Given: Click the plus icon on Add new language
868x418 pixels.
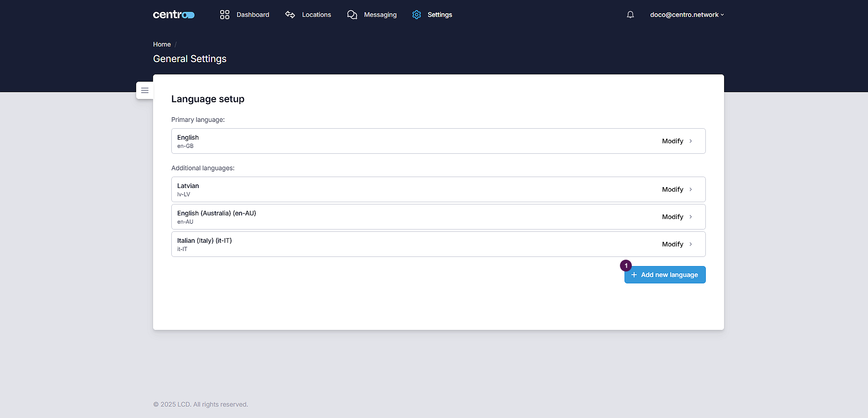Looking at the screenshot, I should pos(634,275).
